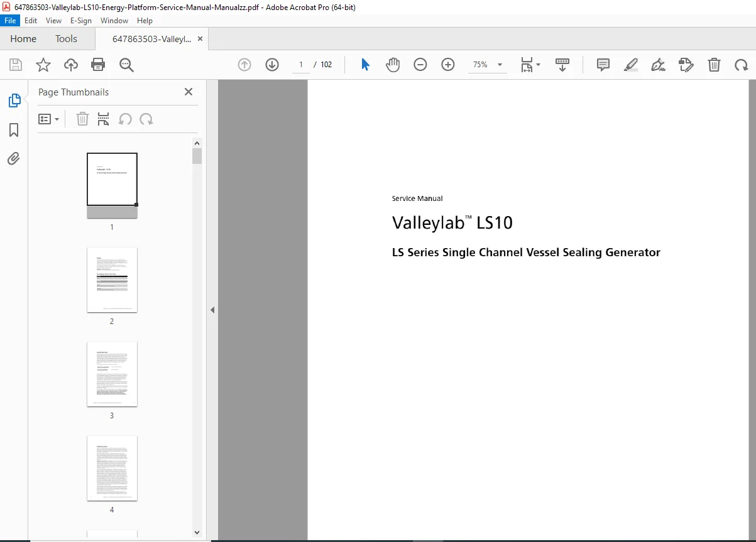The width and height of the screenshot is (756, 542).
Task: Click the print pages icon in the thumbnails panel
Action: coord(104,119)
